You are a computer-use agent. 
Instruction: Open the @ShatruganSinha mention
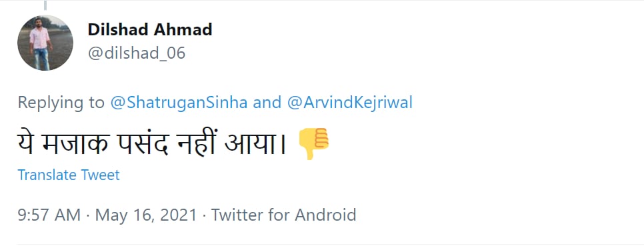click(179, 103)
